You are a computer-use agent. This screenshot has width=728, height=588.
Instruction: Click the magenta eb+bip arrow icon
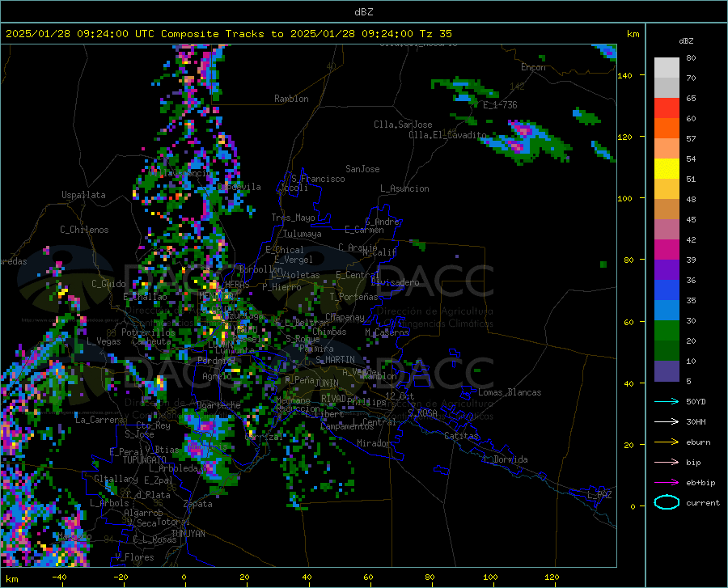(x=667, y=482)
